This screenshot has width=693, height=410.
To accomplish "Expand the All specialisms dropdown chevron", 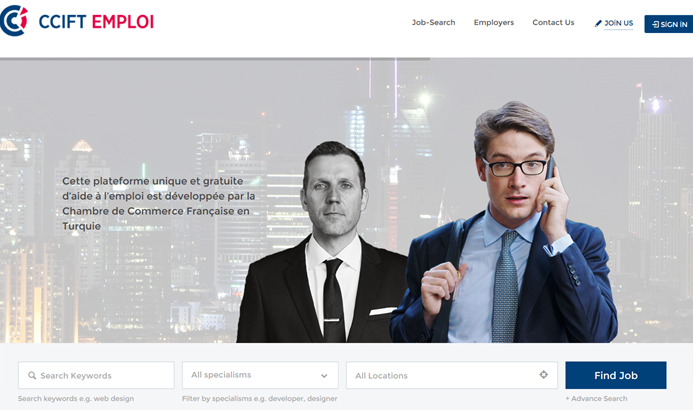I will 324,376.
